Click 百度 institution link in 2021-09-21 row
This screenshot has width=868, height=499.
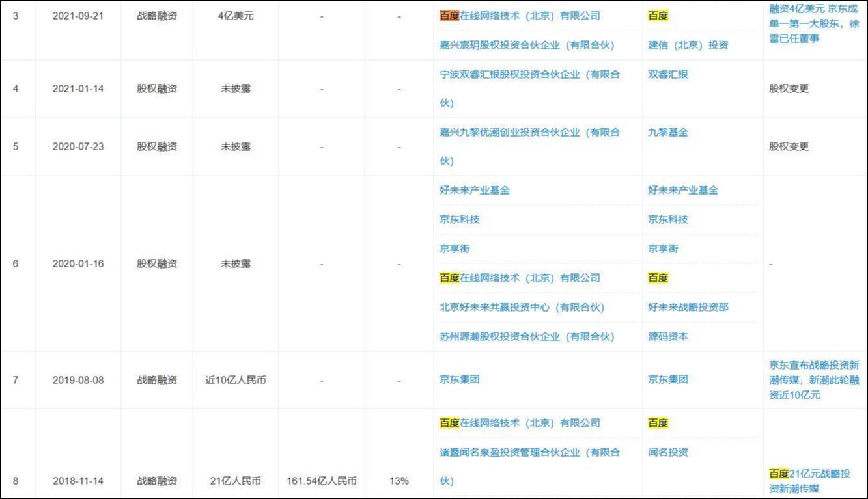(x=658, y=16)
